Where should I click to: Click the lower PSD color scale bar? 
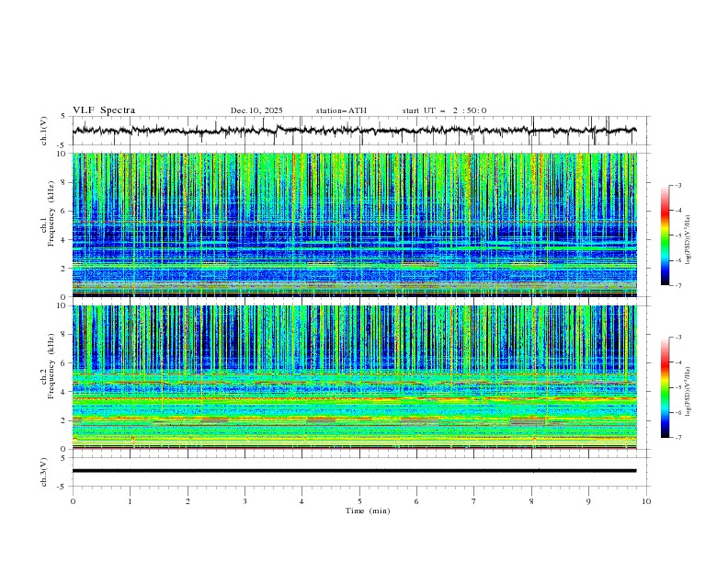pyautogui.click(x=665, y=387)
